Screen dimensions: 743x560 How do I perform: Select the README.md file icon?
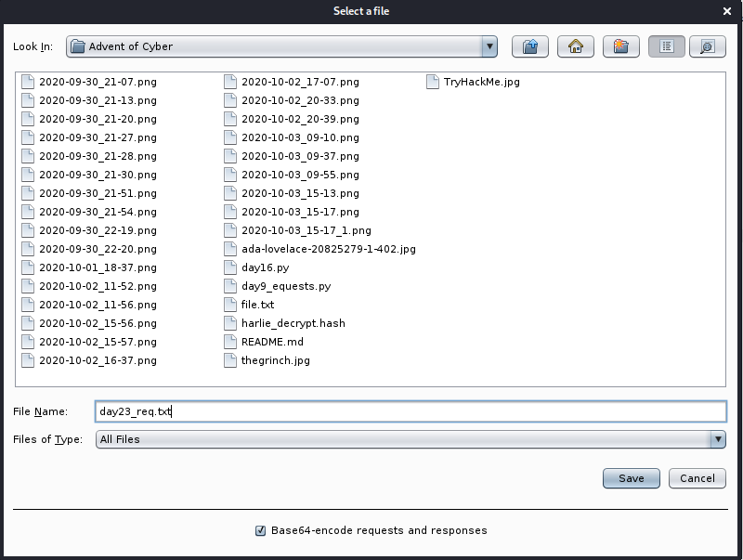point(230,342)
